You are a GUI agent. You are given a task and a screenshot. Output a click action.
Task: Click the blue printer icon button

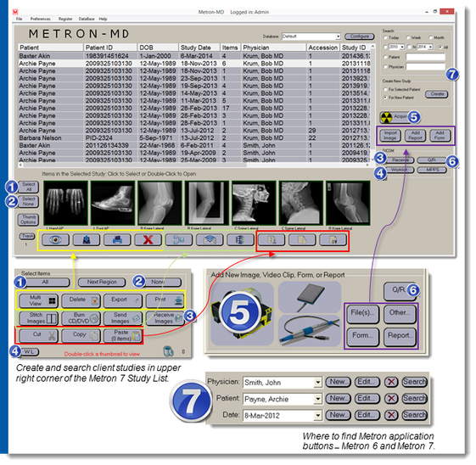(117, 240)
